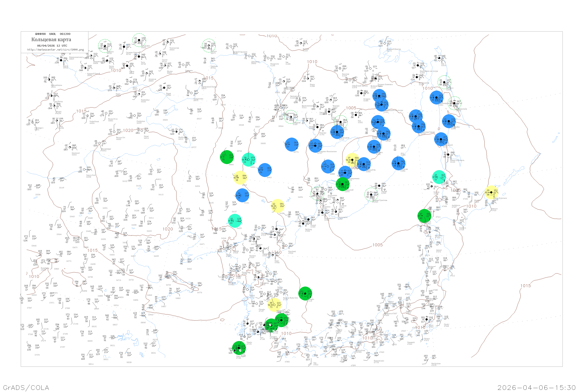Click the 1015 isobar label at far right
Viewport: 588px width, 392px height.
tap(525, 286)
